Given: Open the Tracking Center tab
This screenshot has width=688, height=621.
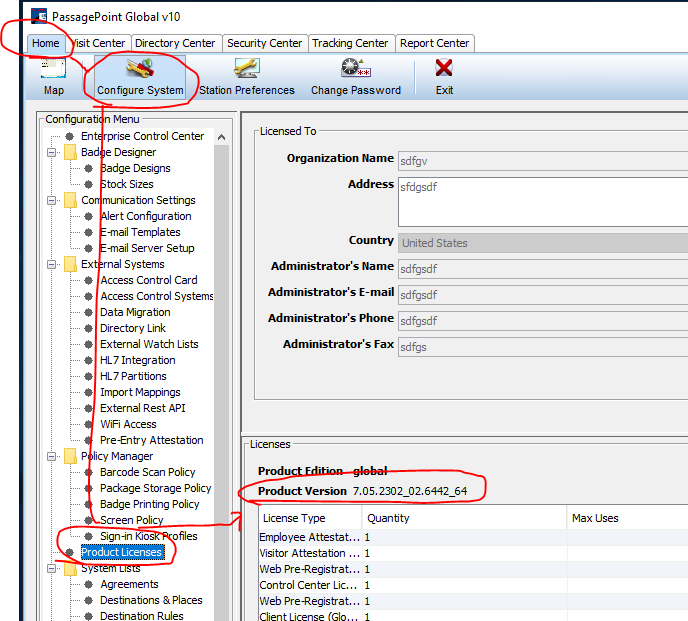Looking at the screenshot, I should pyautogui.click(x=350, y=43).
